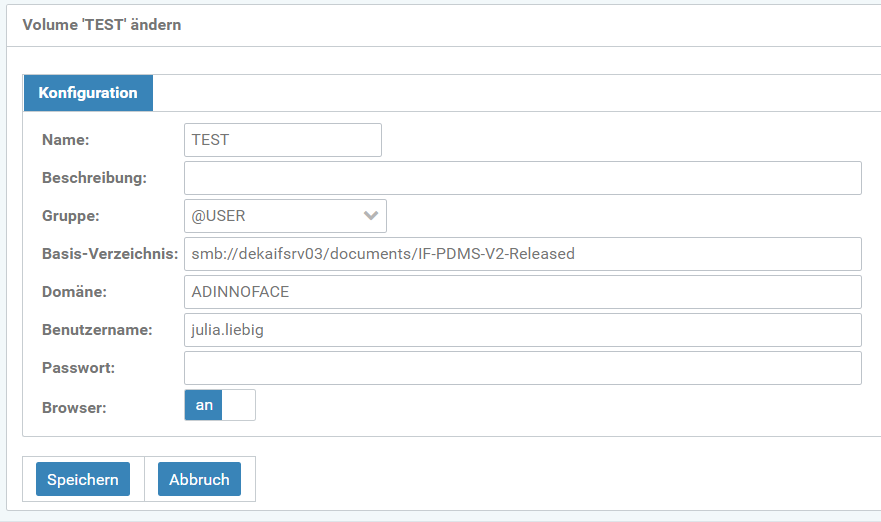Click the chevron arrow in Gruppe selector

(371, 216)
